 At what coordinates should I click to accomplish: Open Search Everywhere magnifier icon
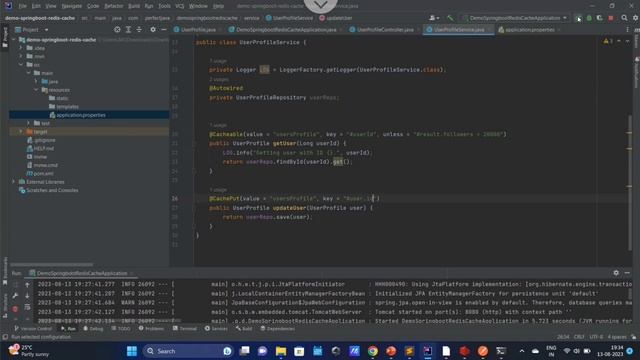(624, 18)
